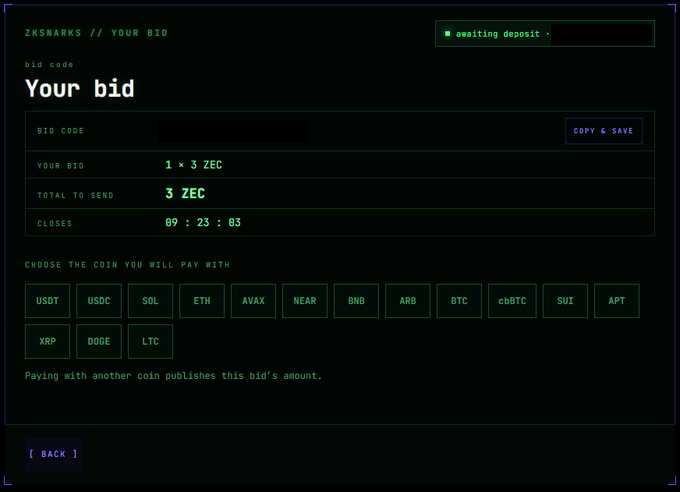This screenshot has width=680, height=492.
Task: Go back with the BACK button
Action: tap(53, 454)
